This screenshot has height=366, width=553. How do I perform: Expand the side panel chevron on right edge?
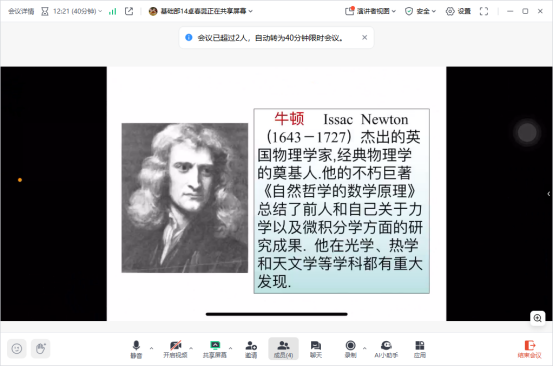pos(548,194)
